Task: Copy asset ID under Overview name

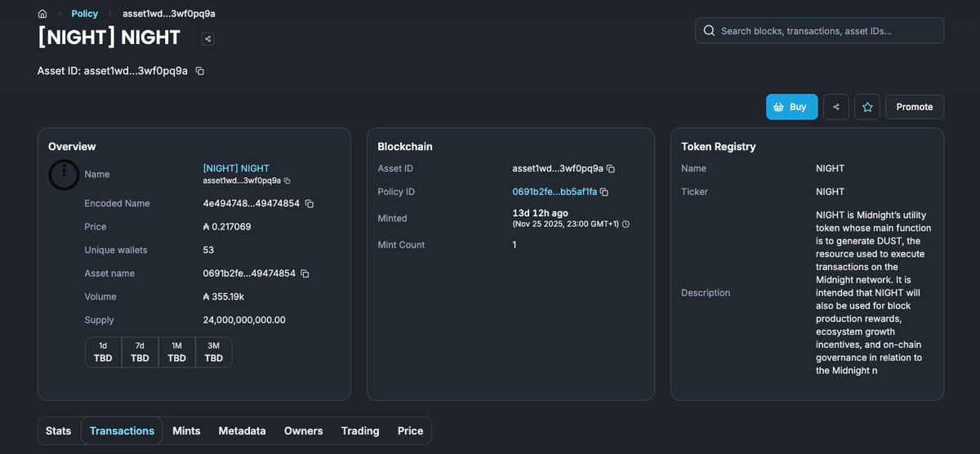Action: (x=287, y=180)
